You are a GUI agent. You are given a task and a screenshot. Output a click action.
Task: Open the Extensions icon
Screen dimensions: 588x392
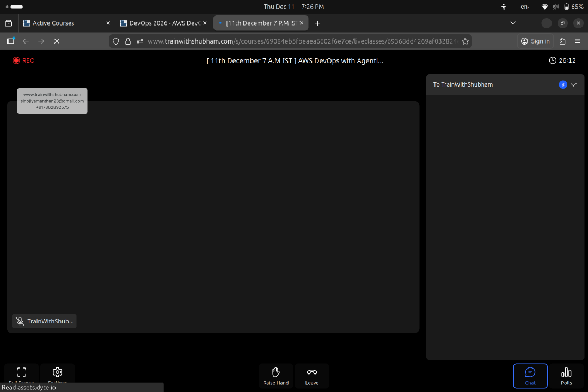tap(562, 41)
